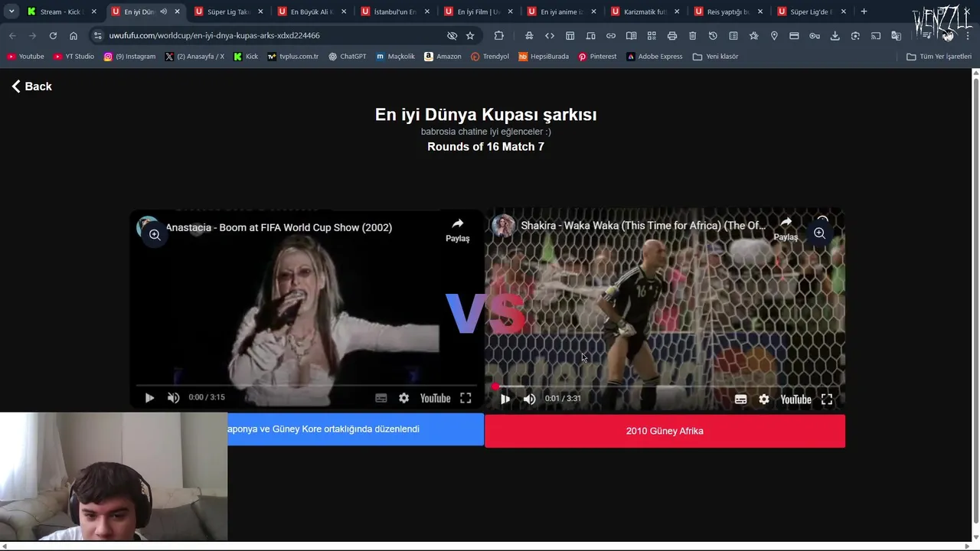View site information icon in address bar
Viewport: 980px width, 551px height.
click(97, 35)
